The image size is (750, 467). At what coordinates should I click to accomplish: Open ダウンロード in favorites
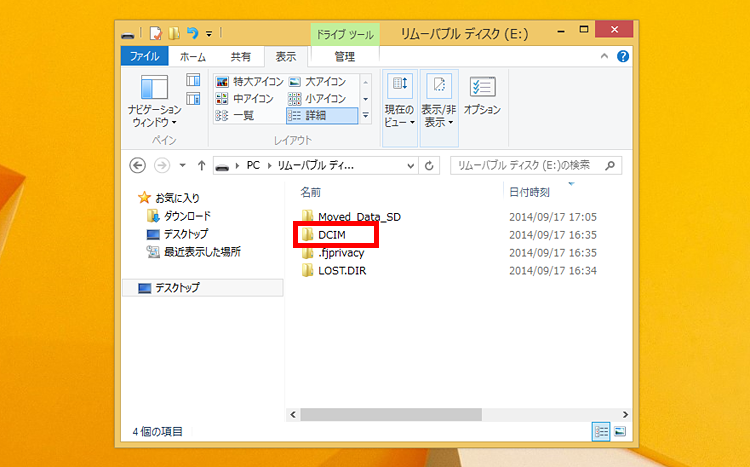point(186,216)
